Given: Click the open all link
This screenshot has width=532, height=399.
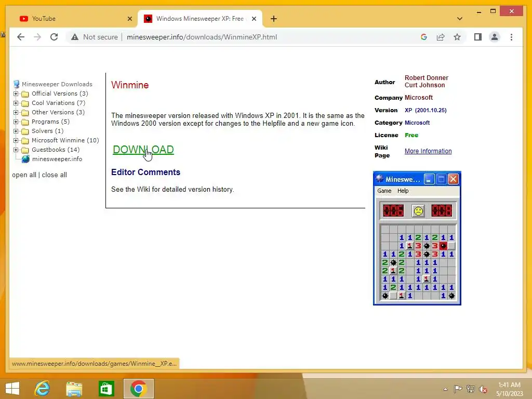Looking at the screenshot, I should coord(24,175).
